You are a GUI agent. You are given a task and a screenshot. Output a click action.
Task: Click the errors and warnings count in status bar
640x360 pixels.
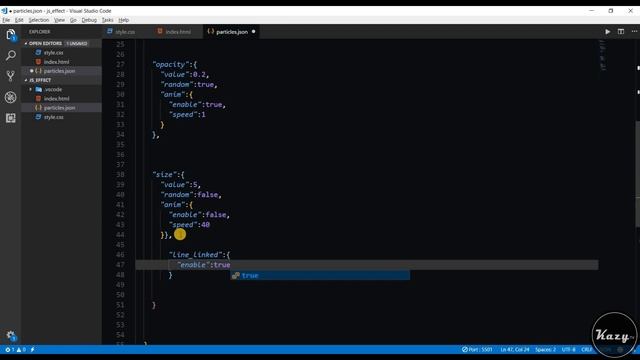16,350
